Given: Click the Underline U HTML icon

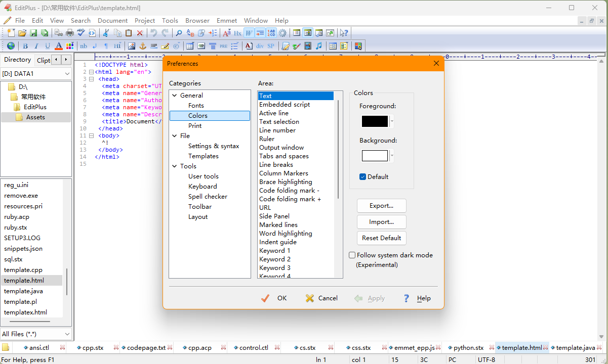Looking at the screenshot, I should click(48, 46).
